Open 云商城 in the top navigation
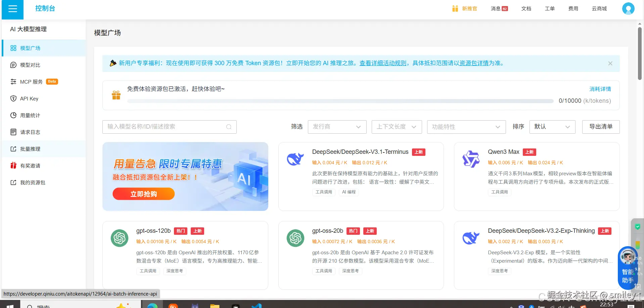 click(599, 9)
